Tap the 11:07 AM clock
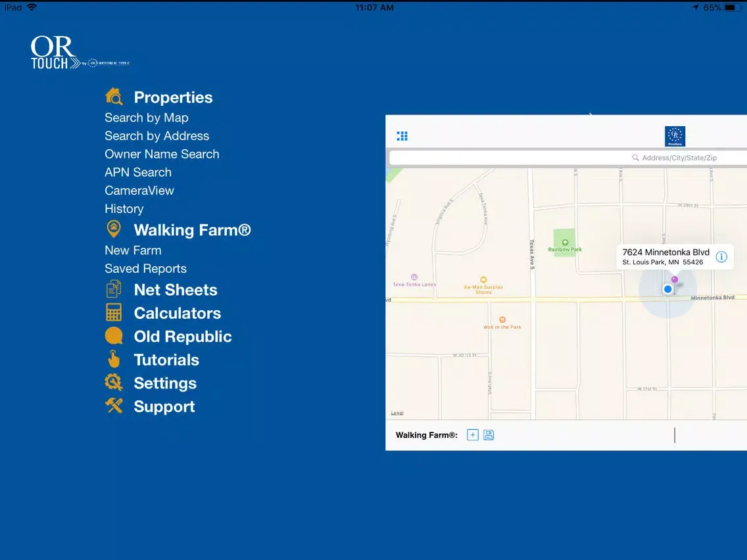The width and height of the screenshot is (747, 560). click(374, 7)
